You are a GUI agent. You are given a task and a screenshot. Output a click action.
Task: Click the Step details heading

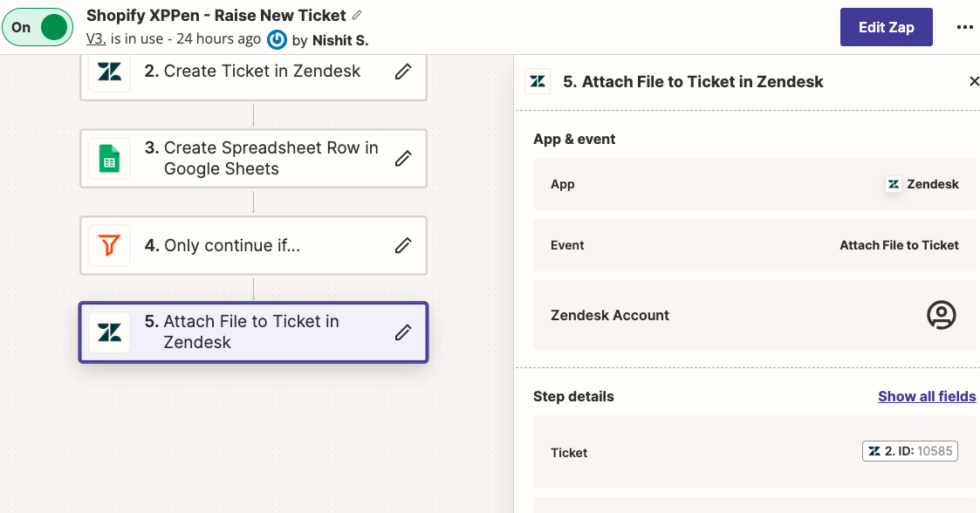click(573, 396)
